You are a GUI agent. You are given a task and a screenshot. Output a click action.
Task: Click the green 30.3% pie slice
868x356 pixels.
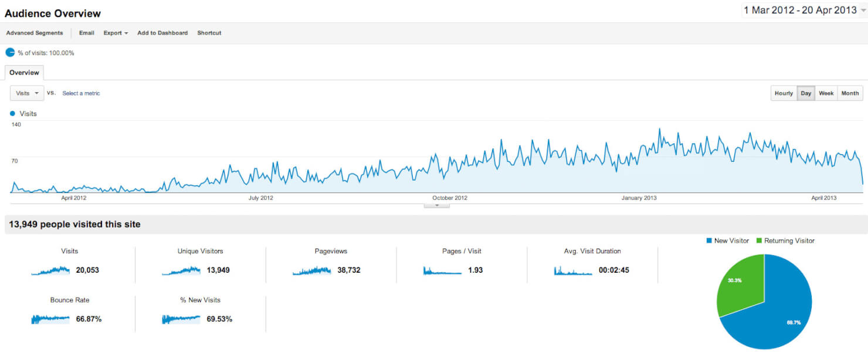[x=740, y=284]
